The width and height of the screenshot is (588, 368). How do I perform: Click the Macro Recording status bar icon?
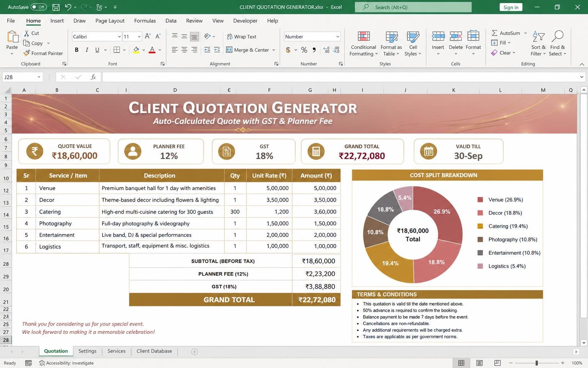coord(28,363)
